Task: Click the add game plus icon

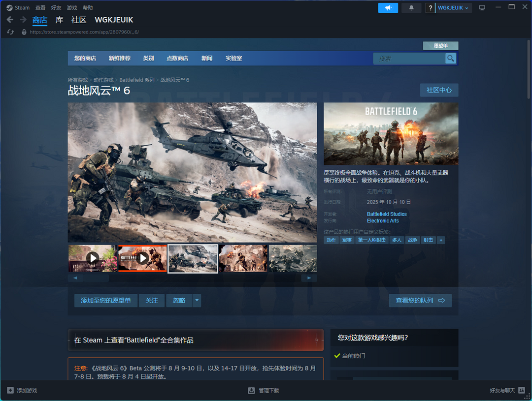Action: (10, 390)
